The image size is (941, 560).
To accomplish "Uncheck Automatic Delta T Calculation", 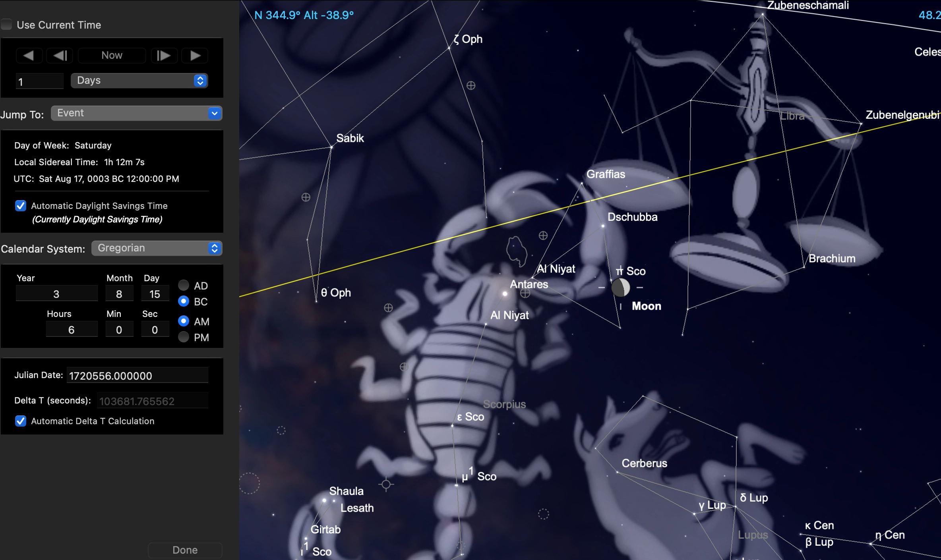I will 21,421.
